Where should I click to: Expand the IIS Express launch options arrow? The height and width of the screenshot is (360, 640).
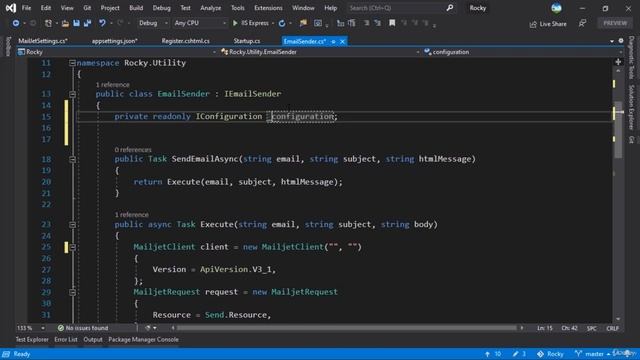[x=273, y=23]
